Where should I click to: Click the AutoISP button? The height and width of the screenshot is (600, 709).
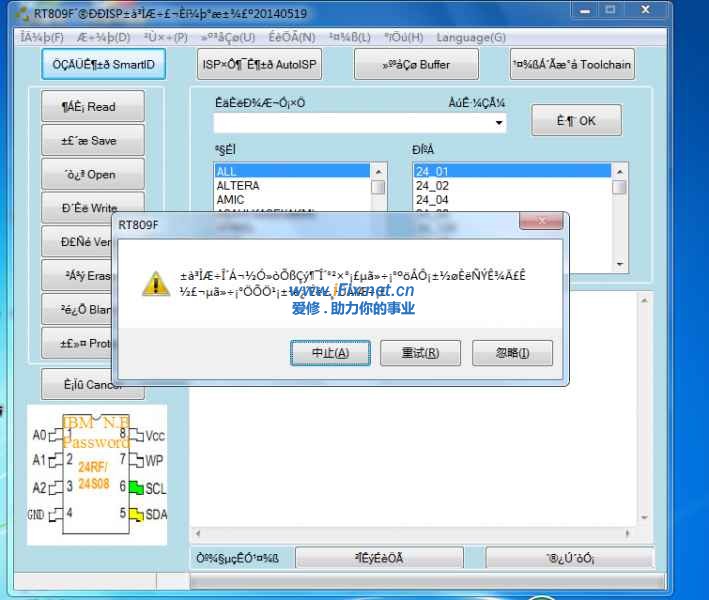click(259, 65)
